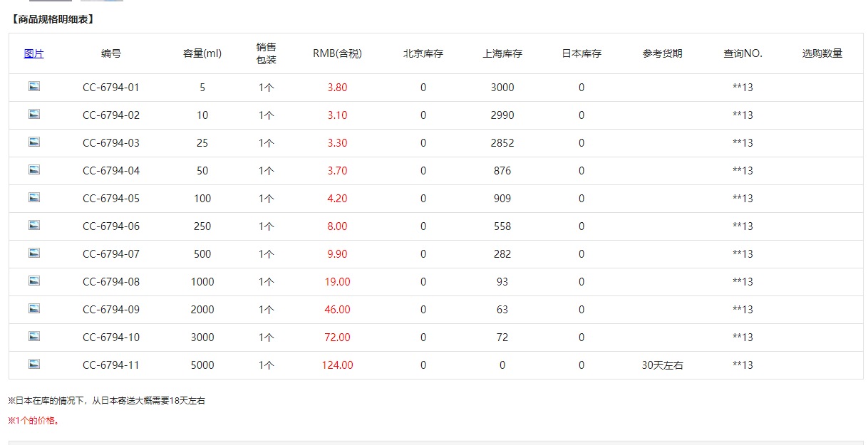Click the 30天左右 lead time cell
Screen dimensions: 868x445
tap(662, 365)
